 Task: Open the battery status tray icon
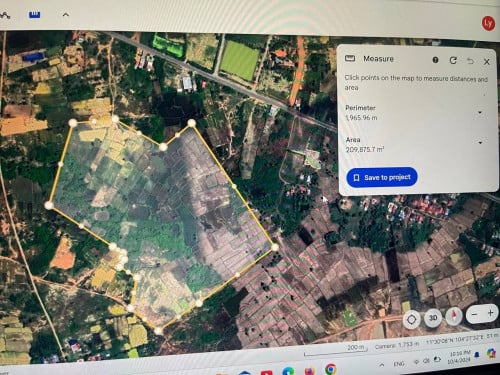point(437,359)
